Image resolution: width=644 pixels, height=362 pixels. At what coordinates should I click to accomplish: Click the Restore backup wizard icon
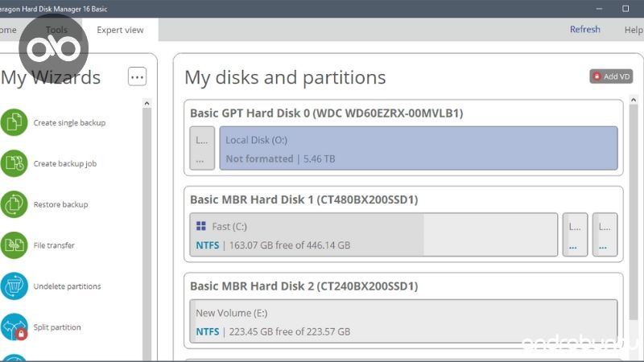coord(14,204)
